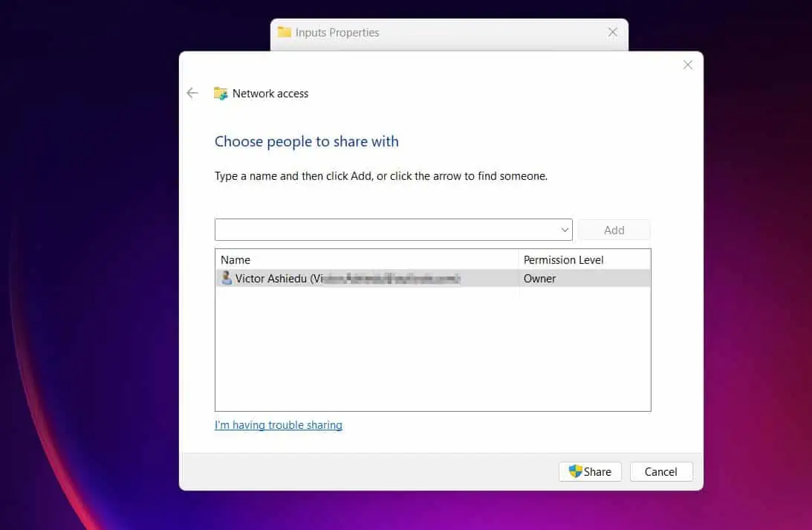812x530 pixels.
Task: Open the 'I'm having trouble sharing' link
Action: point(279,425)
